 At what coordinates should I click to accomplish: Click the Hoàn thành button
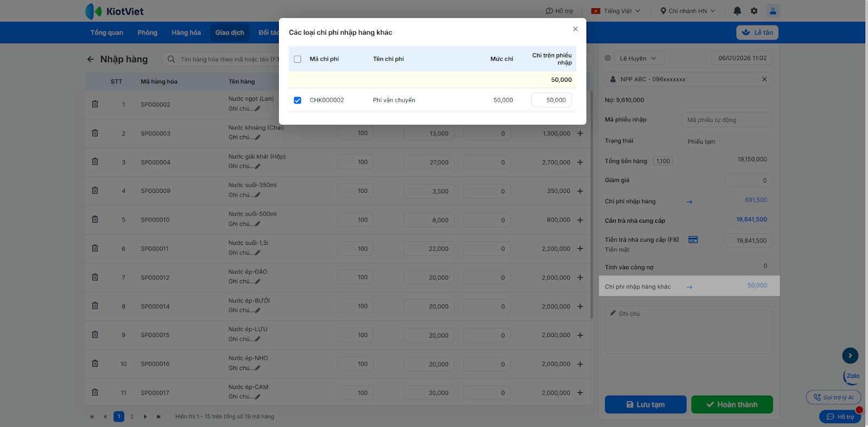point(731,404)
